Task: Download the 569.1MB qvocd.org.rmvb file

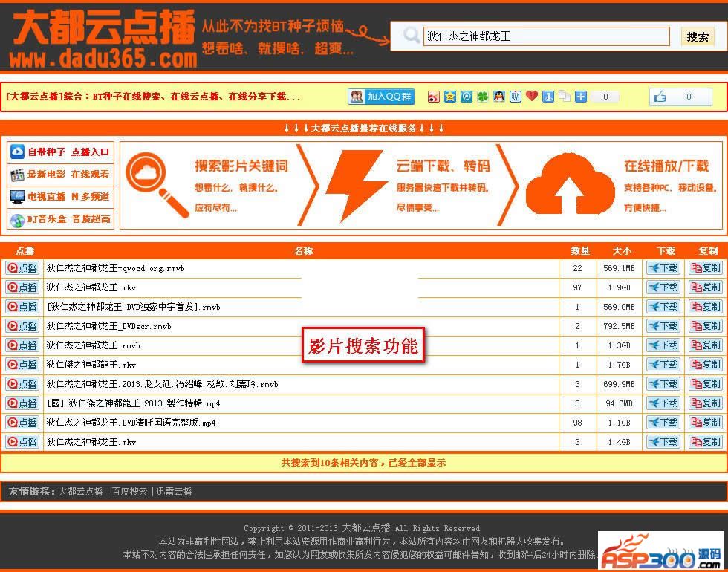Action: click(663, 268)
